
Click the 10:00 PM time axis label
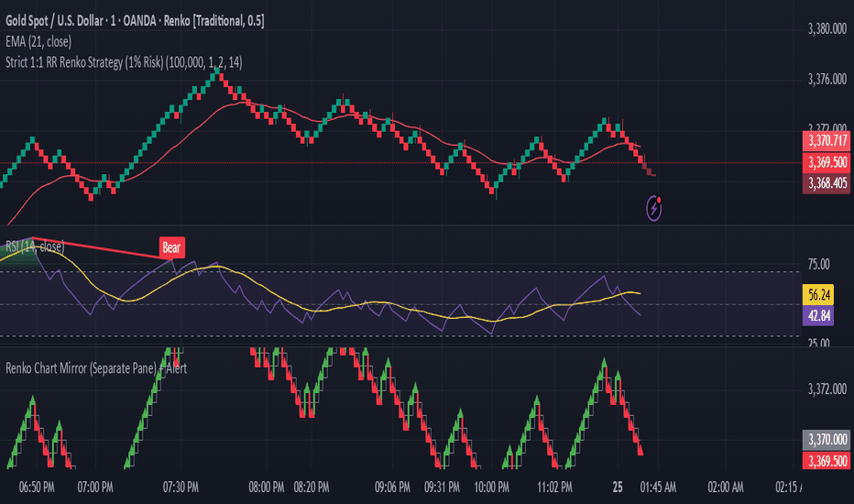[492, 488]
